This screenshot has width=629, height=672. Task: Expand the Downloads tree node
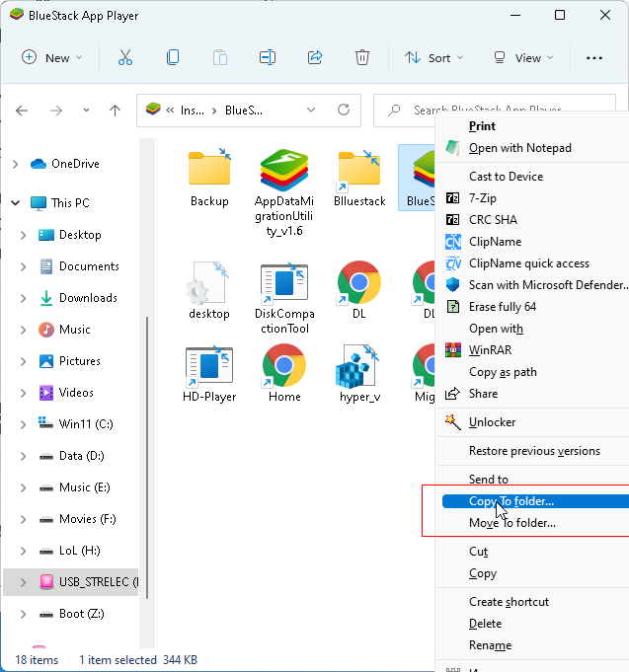(23, 298)
